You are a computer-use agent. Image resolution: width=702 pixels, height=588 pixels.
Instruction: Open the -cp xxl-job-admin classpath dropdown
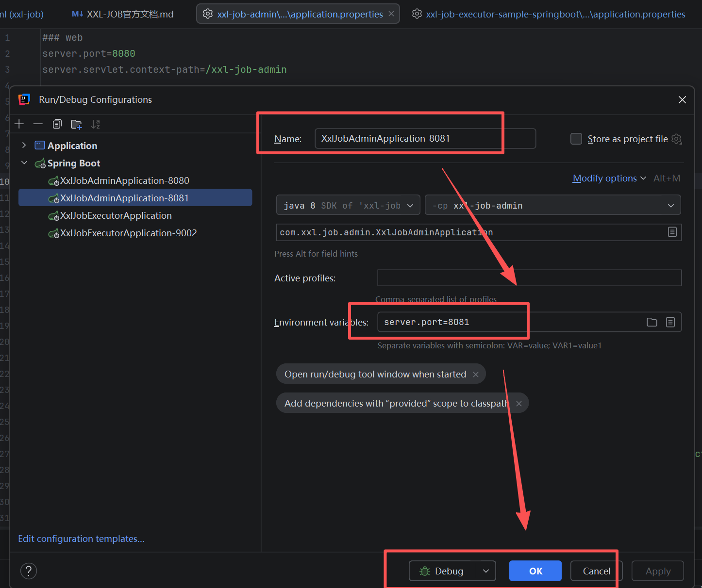[x=552, y=205]
